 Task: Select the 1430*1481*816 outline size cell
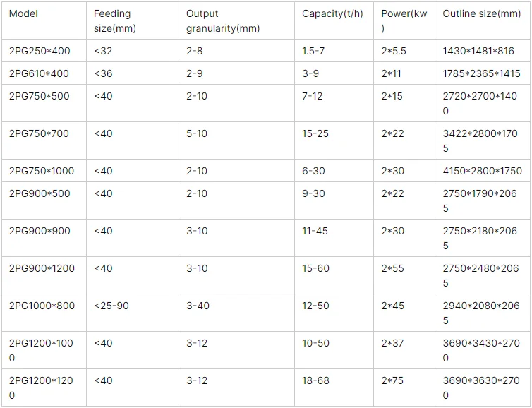coord(478,52)
